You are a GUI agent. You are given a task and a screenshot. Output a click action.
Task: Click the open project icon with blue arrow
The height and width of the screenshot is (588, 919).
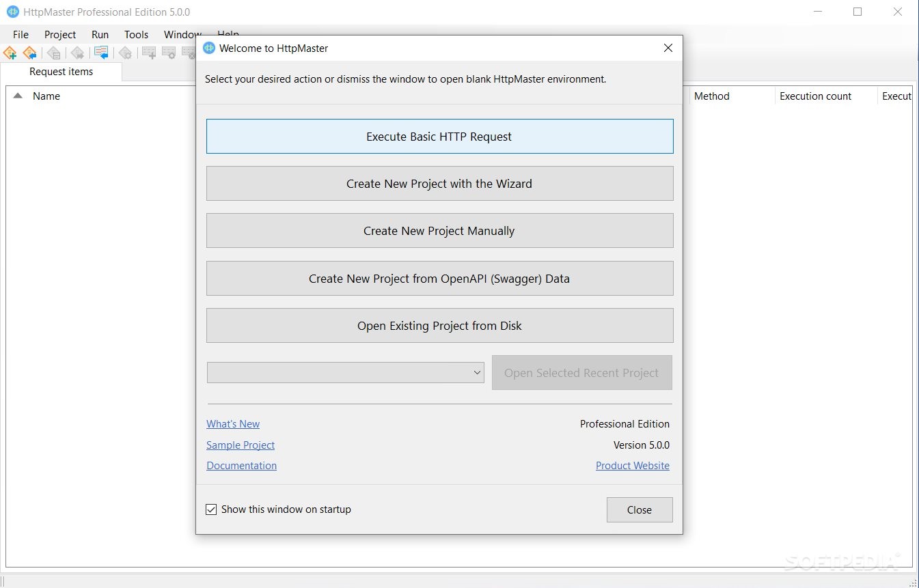(x=29, y=53)
